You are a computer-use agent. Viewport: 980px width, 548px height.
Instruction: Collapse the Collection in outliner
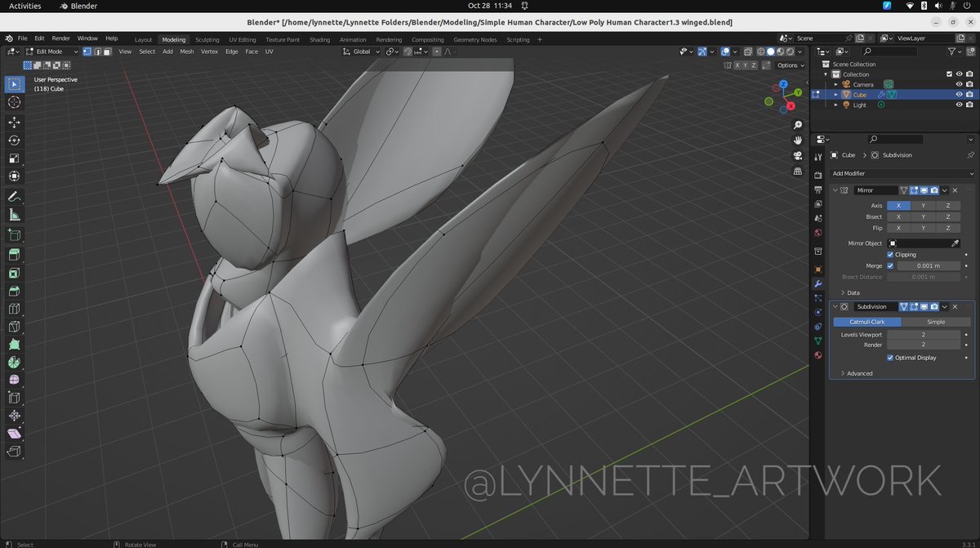coord(826,74)
